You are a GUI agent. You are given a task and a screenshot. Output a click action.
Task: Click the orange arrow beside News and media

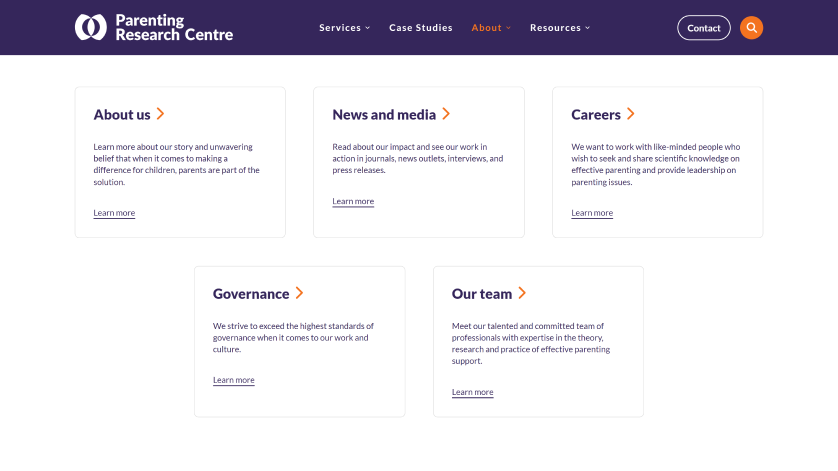[x=446, y=114]
